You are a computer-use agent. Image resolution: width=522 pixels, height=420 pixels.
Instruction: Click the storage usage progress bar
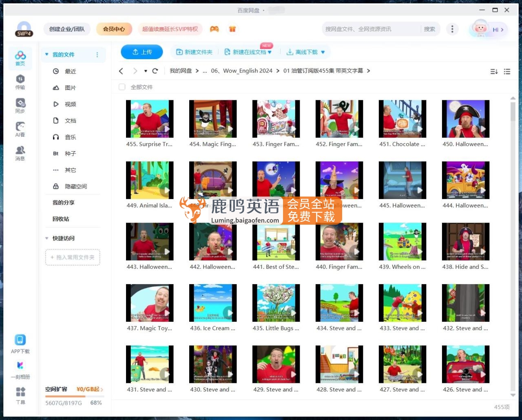pyautogui.click(x=75, y=396)
